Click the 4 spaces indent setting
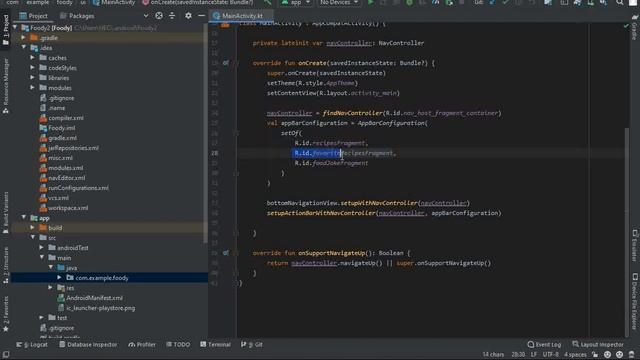Viewport: 640px width, 360px height. click(575, 354)
